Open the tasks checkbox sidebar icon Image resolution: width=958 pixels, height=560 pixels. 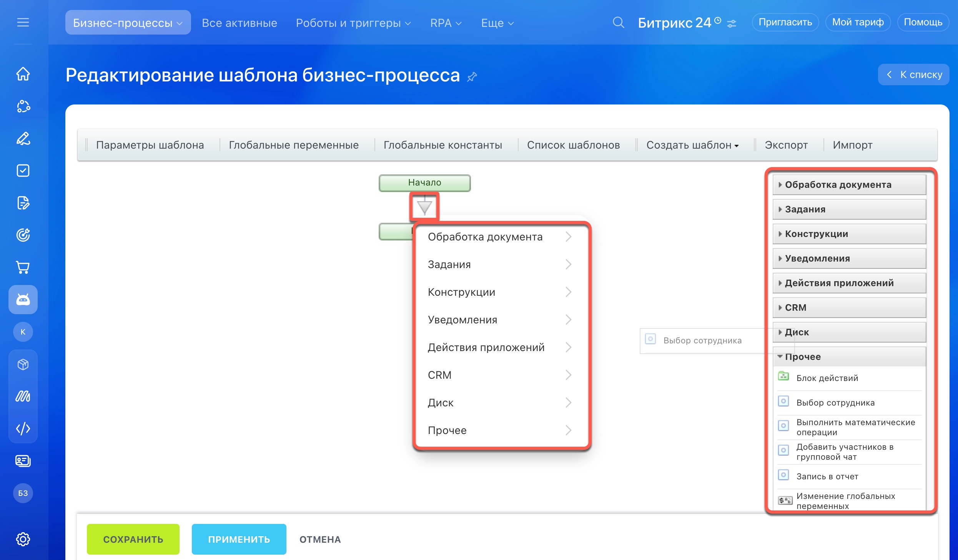[23, 171]
